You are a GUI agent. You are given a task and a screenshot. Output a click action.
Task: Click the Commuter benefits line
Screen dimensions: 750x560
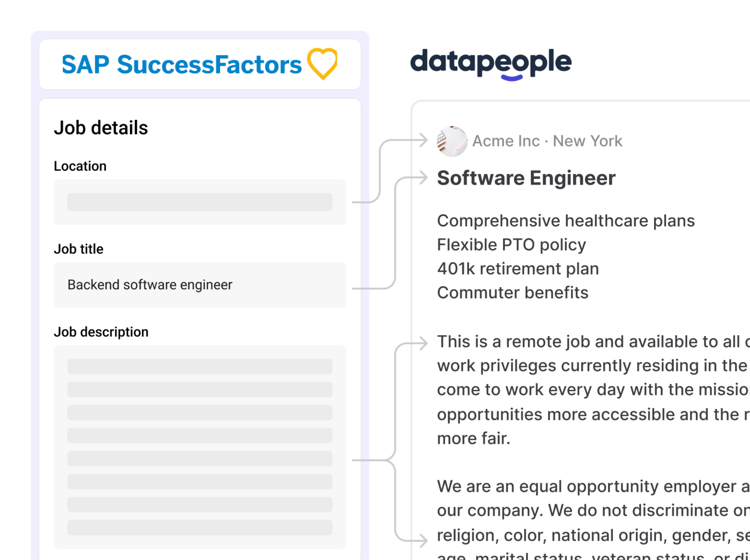point(513,293)
